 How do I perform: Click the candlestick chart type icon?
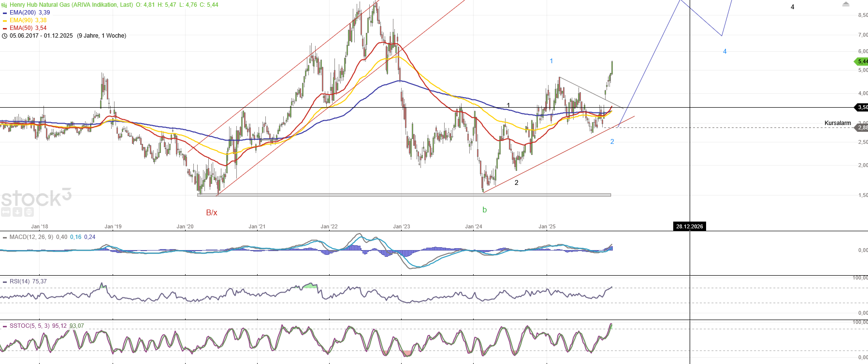pos(5,5)
